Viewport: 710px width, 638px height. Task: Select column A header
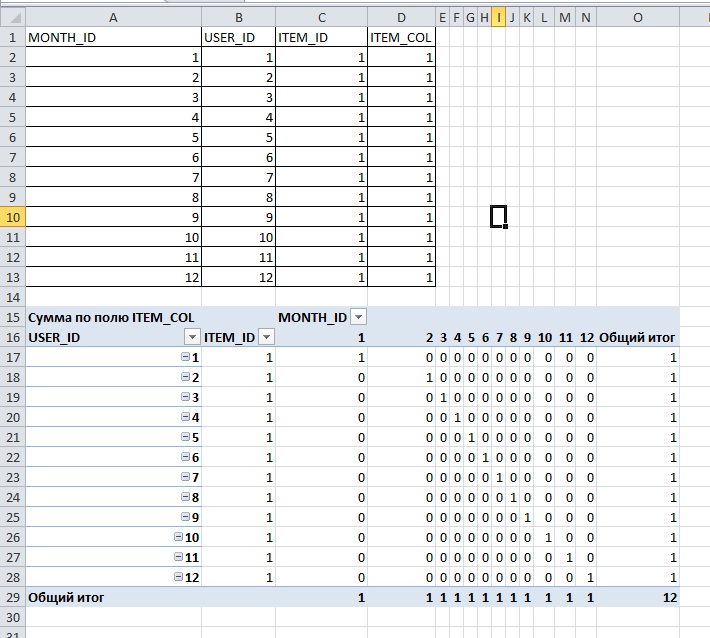pyautogui.click(x=113, y=18)
